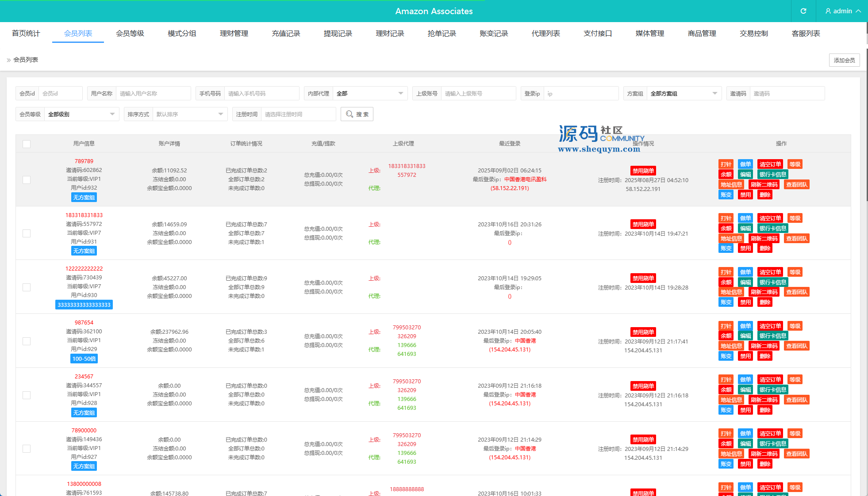Click 银行卡信息 for user 122222222222
Screen dimensions: 868x496
pyautogui.click(x=773, y=282)
